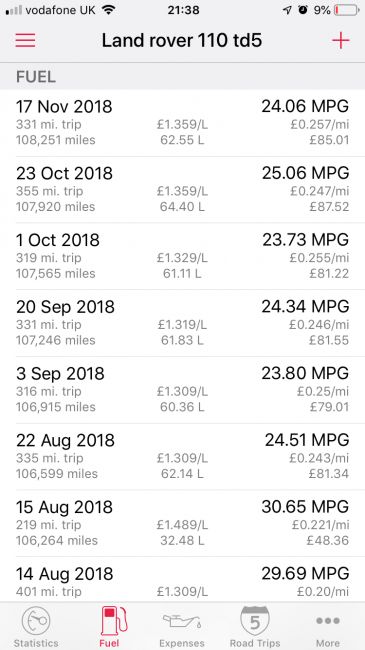
Task: View the 14 Aug 2018 29.69 MPG entry
Action: [x=182, y=580]
